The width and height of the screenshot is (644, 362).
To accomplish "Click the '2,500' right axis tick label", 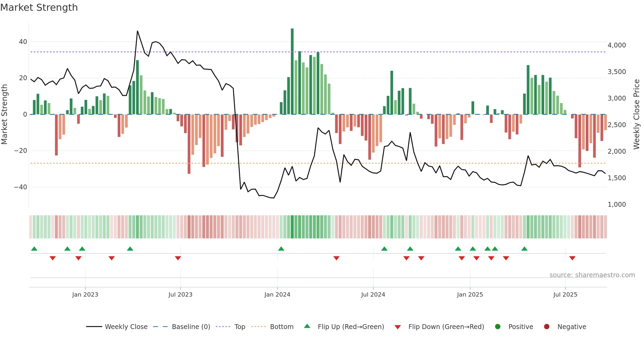I will [617, 125].
